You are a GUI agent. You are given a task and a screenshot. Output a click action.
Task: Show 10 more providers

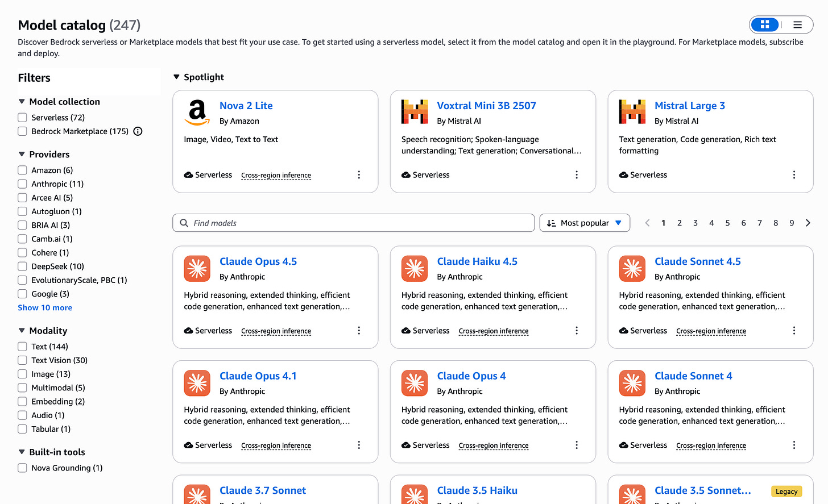(45, 308)
